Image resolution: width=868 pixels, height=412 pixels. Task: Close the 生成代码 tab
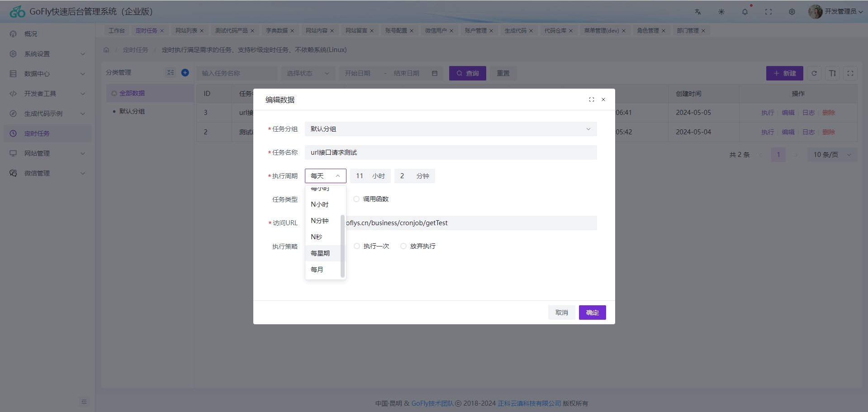pyautogui.click(x=531, y=31)
